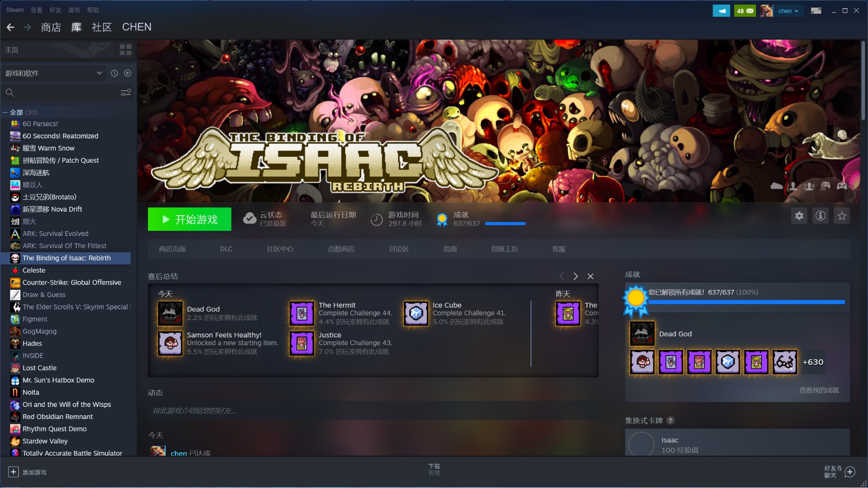The width and height of the screenshot is (868, 488).
Task: Select Stardew Valley in the library
Action: (45, 441)
